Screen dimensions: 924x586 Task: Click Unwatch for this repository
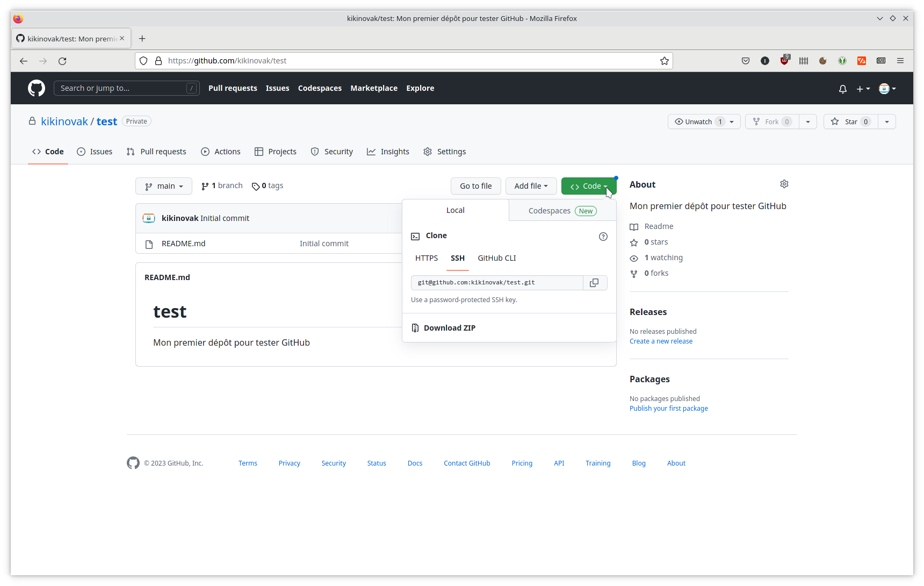(x=698, y=122)
